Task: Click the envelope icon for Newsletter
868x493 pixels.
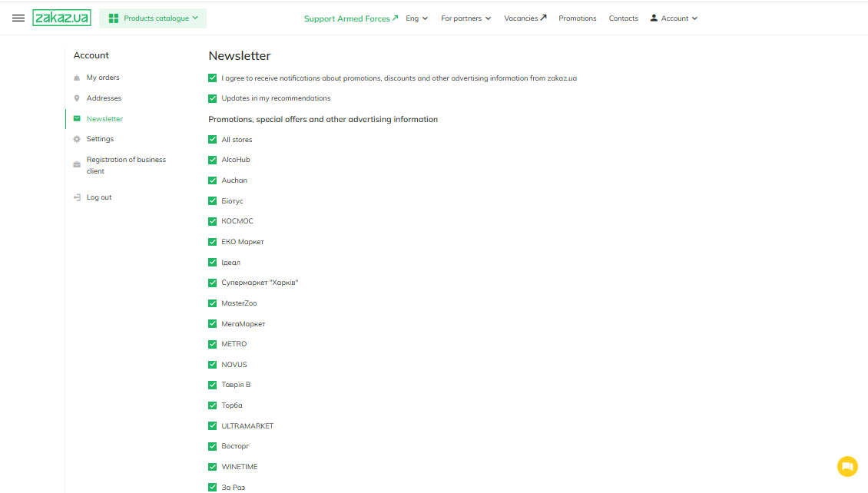Action: tap(77, 119)
